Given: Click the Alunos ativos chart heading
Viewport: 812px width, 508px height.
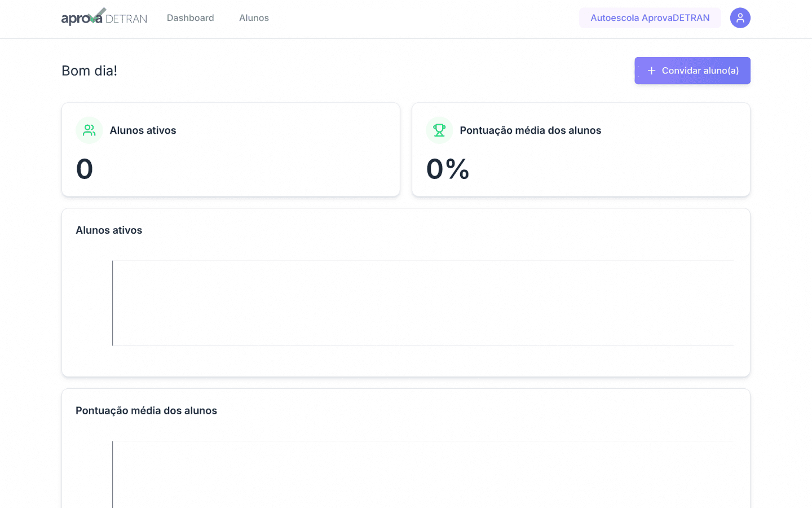Looking at the screenshot, I should point(109,230).
